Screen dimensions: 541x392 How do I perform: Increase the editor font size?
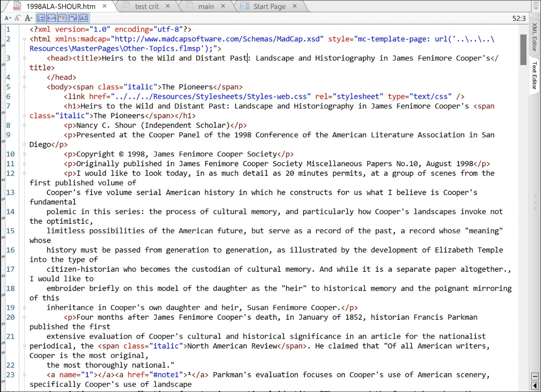click(28, 18)
